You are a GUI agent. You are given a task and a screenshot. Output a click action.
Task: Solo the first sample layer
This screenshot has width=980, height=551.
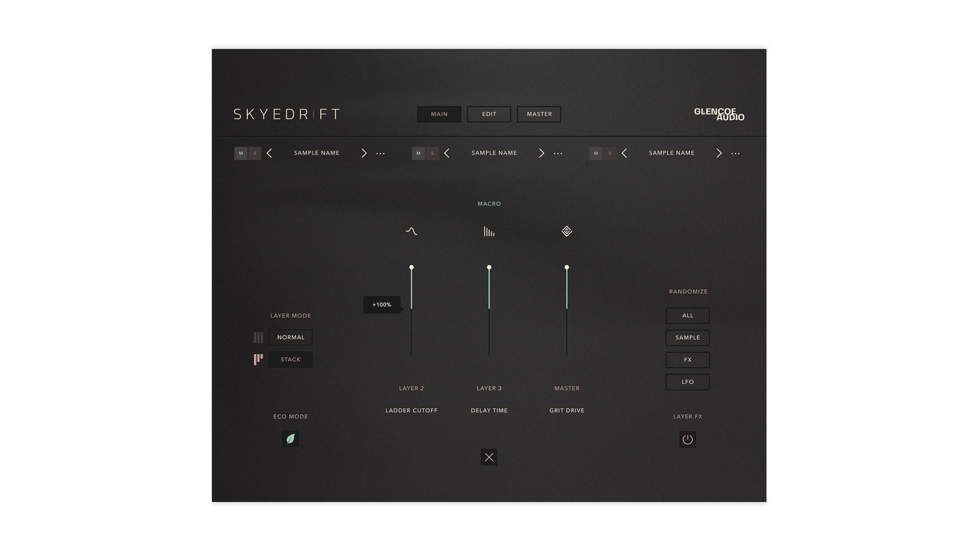pos(255,153)
